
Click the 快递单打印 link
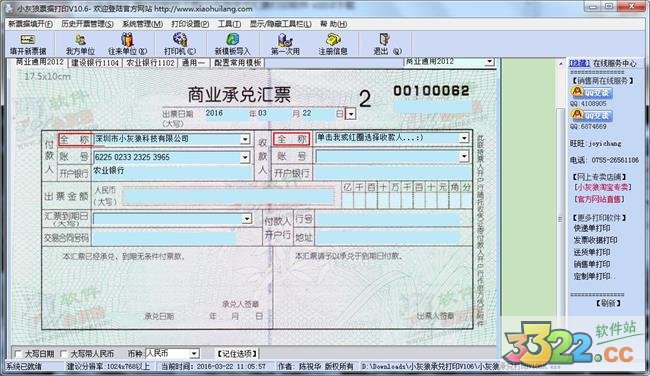click(592, 228)
